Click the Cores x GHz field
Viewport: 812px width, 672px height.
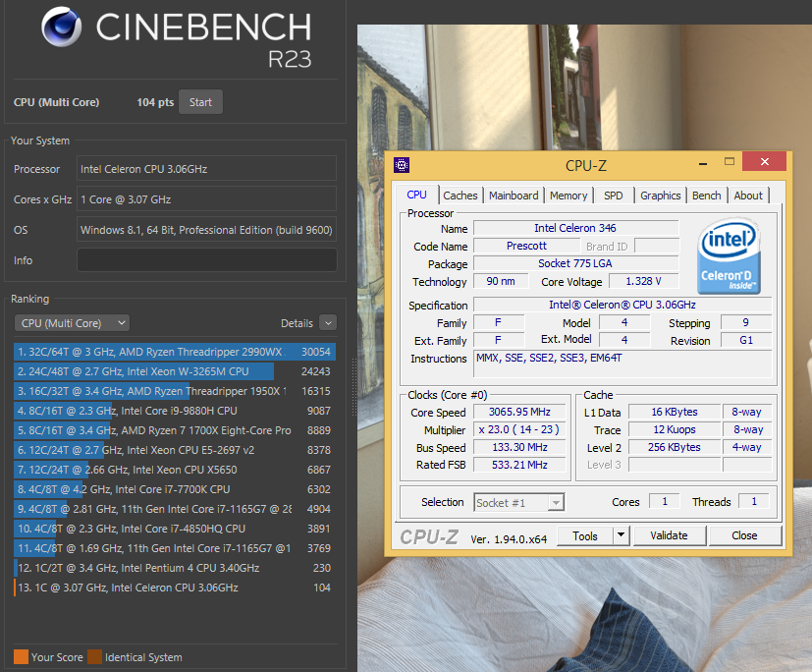point(206,199)
